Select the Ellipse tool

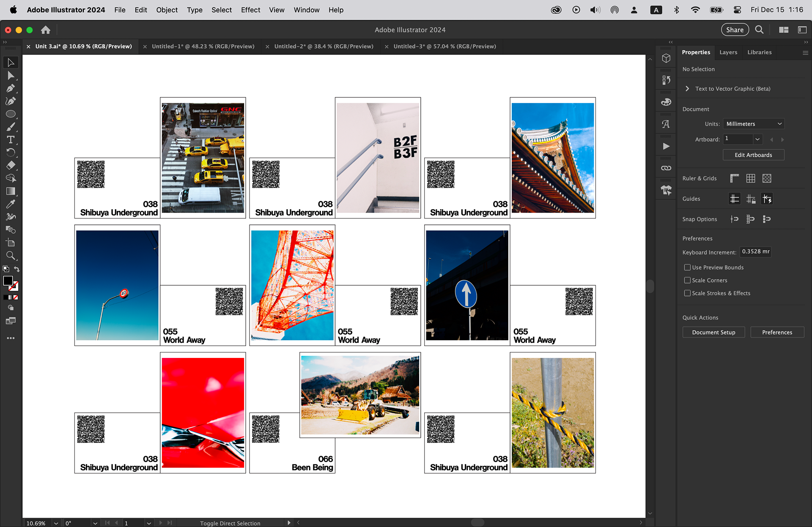[x=11, y=114]
